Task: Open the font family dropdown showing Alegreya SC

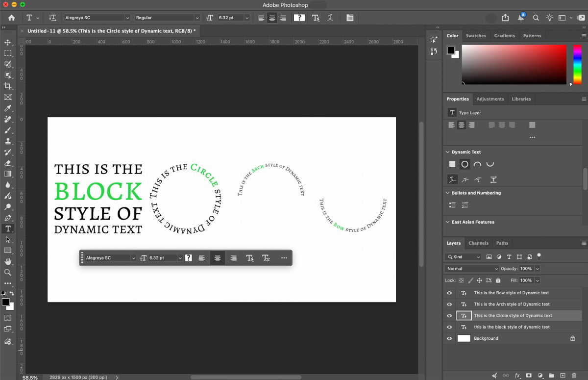Action: 96,18
